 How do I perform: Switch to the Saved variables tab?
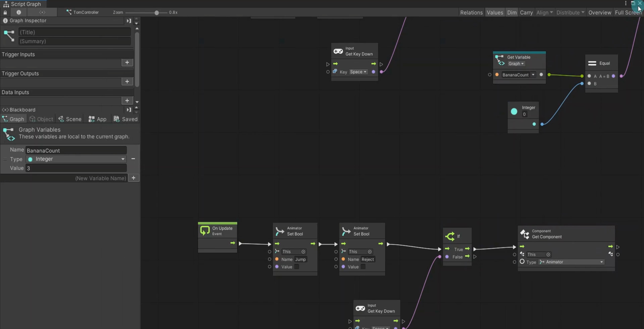pos(126,119)
